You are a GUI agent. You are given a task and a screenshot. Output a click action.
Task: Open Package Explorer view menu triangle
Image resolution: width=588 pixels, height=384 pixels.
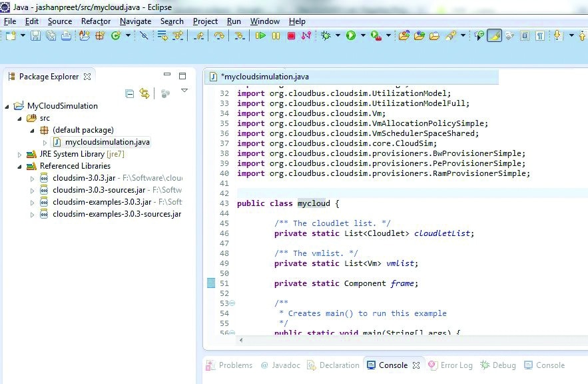[184, 91]
